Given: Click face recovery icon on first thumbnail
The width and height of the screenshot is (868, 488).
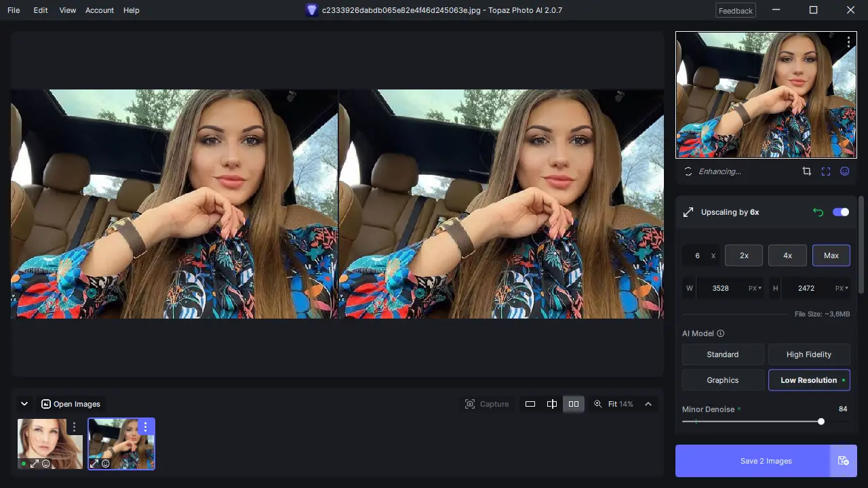Looking at the screenshot, I should click(46, 464).
